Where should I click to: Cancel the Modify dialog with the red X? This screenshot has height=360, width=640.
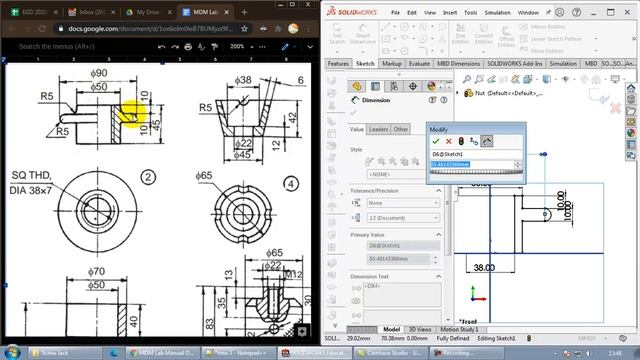[x=449, y=141]
